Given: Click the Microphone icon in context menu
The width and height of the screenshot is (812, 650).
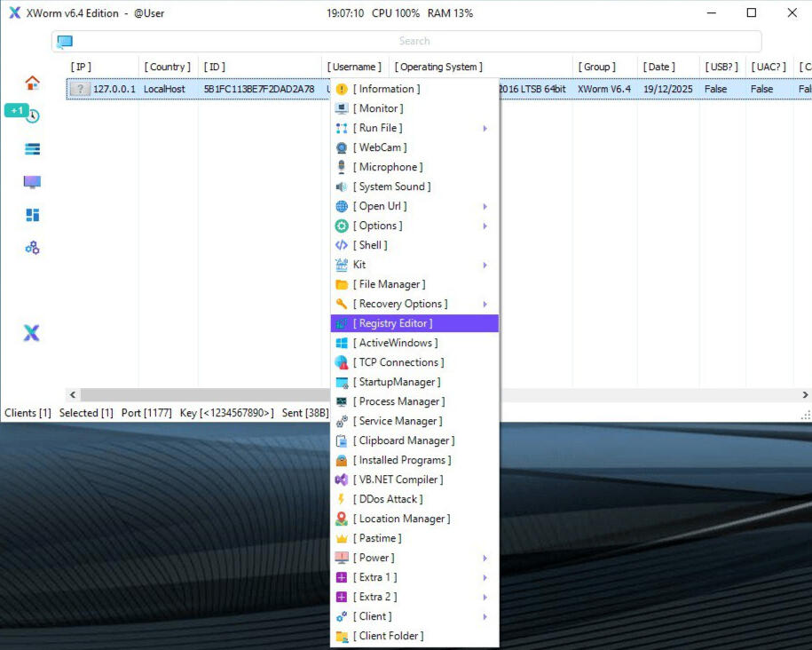Looking at the screenshot, I should tap(342, 167).
